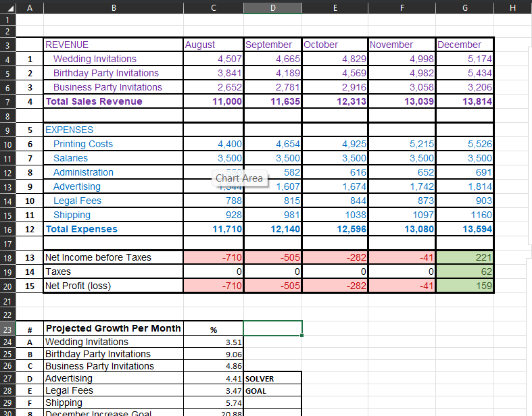Select December total revenue 13,814
Image resolution: width=532 pixels, height=416 pixels.
click(x=465, y=101)
